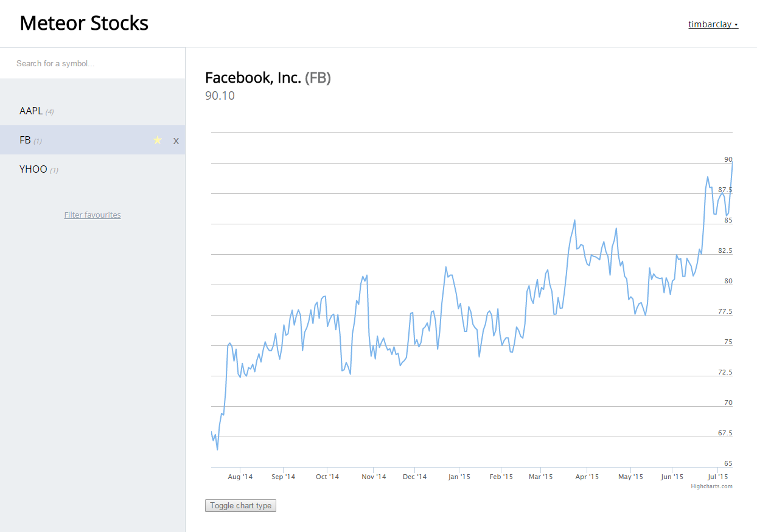Select the YHOO symbol in the sidebar
The width and height of the screenshot is (757, 532).
tap(33, 169)
